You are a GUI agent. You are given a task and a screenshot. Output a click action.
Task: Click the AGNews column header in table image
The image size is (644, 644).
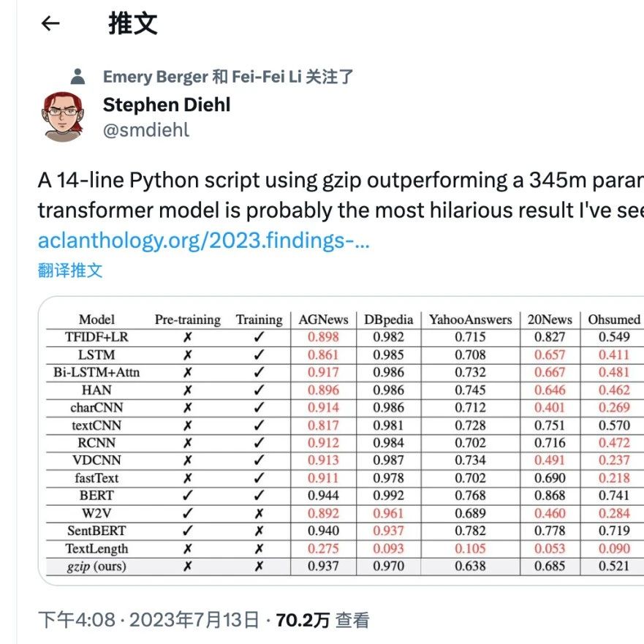(x=322, y=319)
